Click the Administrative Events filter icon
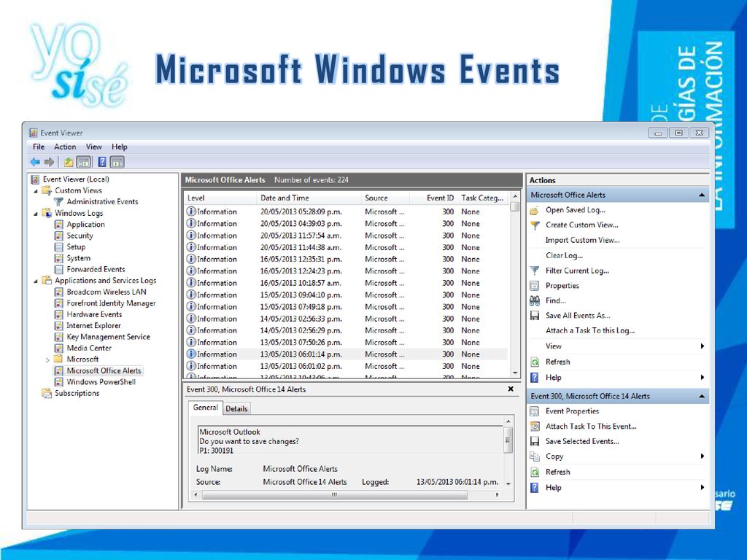747x560 pixels. 58,202
